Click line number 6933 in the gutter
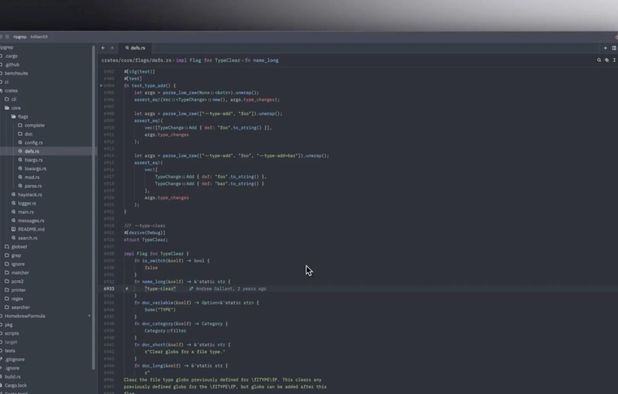Viewport: 618px width, 394px height. (109, 289)
